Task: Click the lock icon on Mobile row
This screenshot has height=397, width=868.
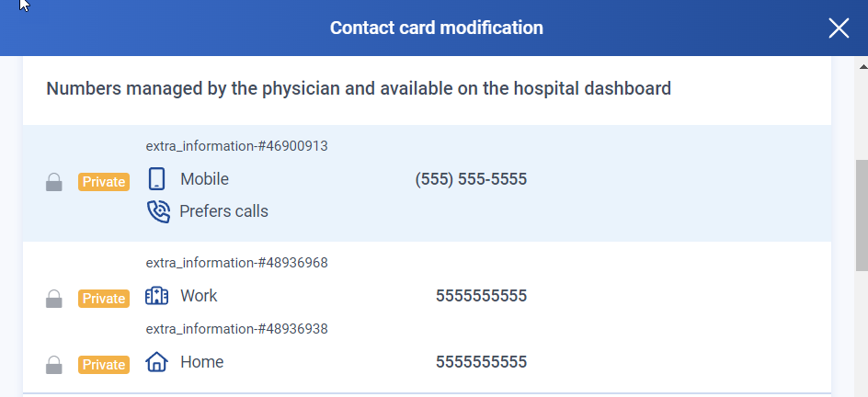Action: 53,182
